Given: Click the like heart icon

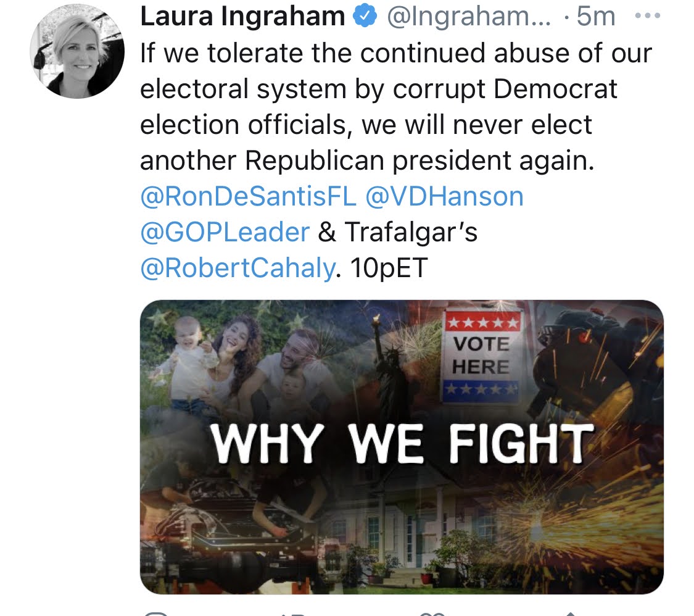Looking at the screenshot, I should point(432,614).
